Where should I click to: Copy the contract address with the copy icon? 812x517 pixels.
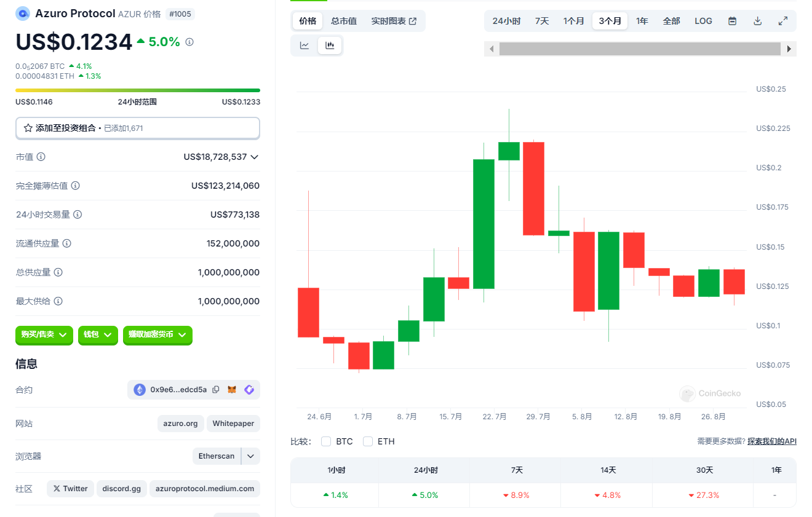tap(216, 389)
